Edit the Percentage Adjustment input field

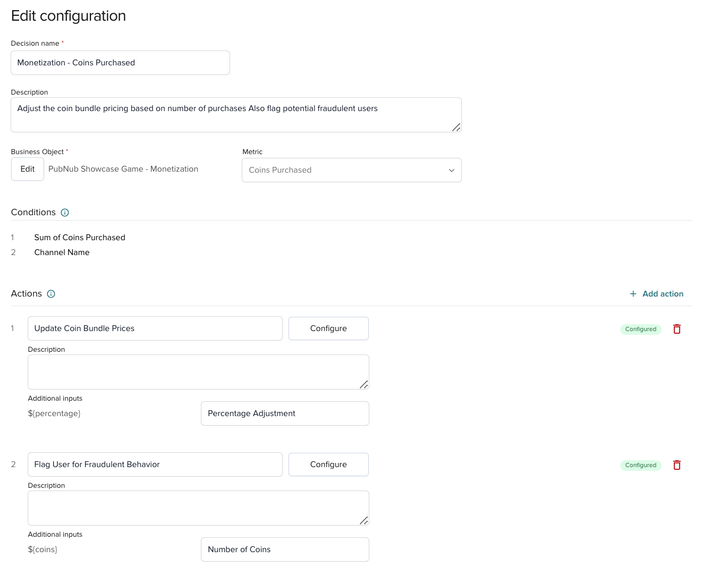pos(285,413)
